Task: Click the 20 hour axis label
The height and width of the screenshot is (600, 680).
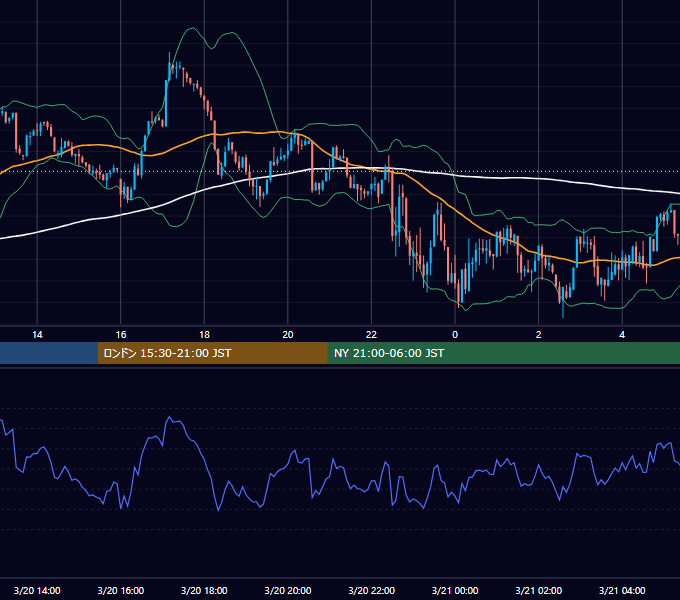Action: [x=288, y=335]
